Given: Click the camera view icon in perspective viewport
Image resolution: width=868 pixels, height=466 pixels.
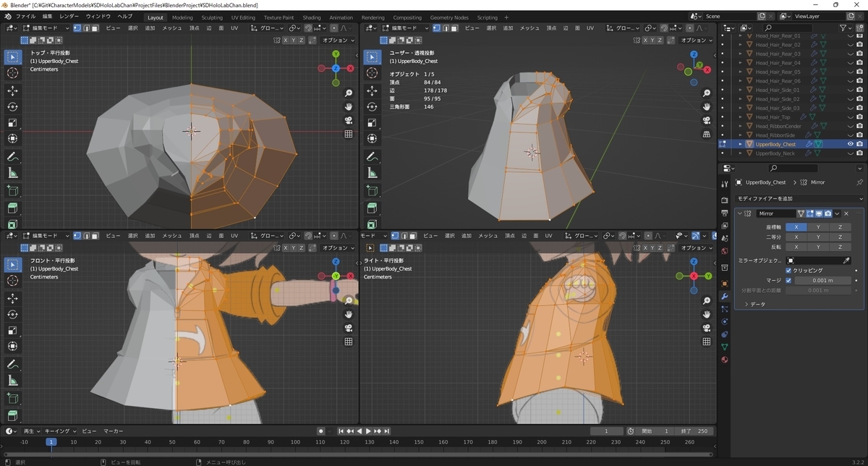Looking at the screenshot, I should coord(707,120).
